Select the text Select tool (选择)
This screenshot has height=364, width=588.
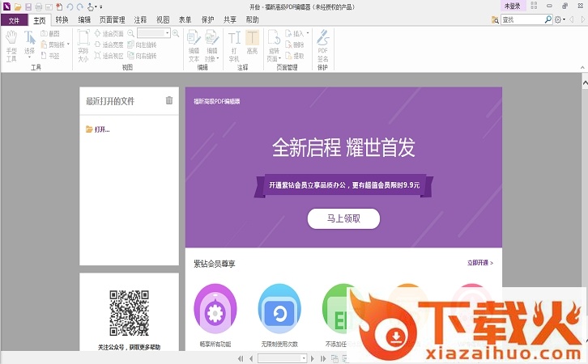(x=30, y=44)
